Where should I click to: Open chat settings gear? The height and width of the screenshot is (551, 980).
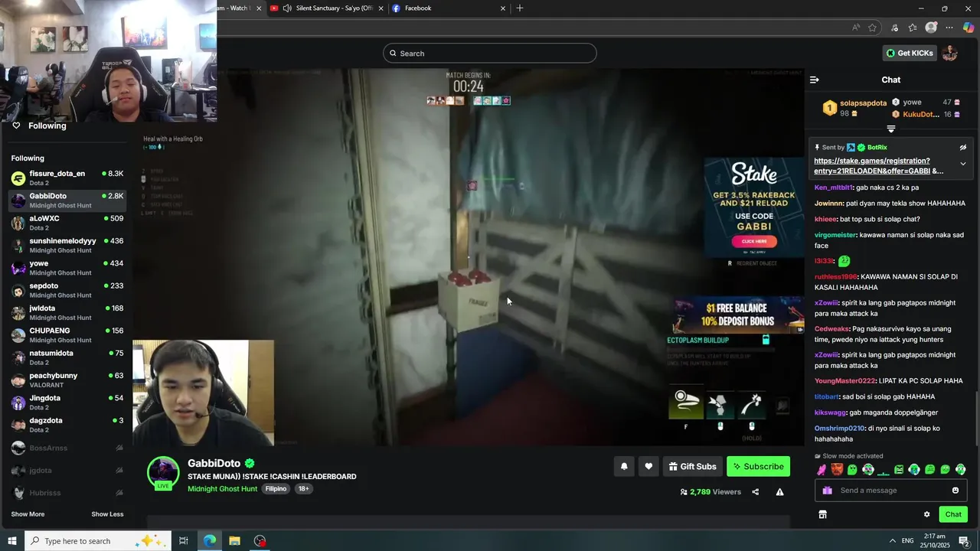[x=926, y=514]
